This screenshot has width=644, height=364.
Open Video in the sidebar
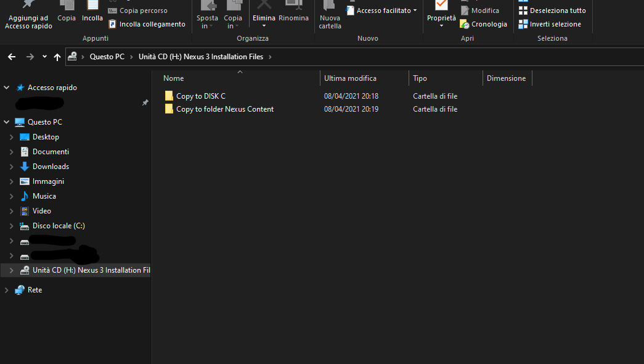click(42, 211)
